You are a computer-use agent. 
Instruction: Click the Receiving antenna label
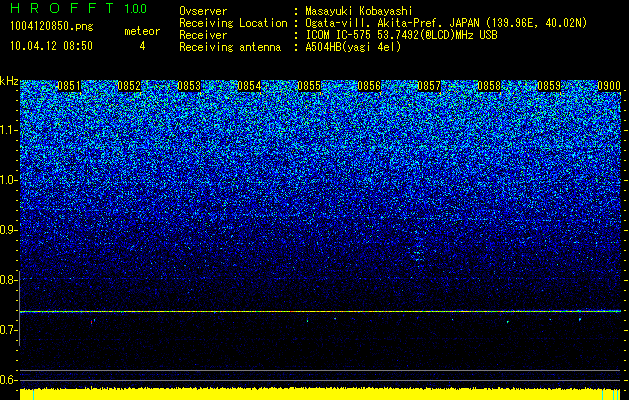click(230, 47)
